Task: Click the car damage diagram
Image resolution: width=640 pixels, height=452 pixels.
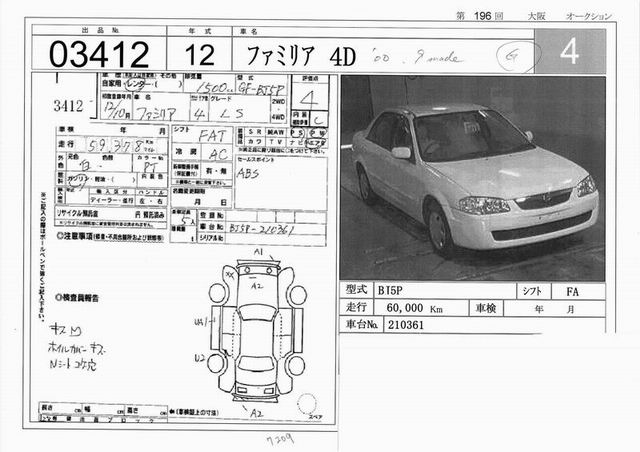Action: [x=257, y=332]
